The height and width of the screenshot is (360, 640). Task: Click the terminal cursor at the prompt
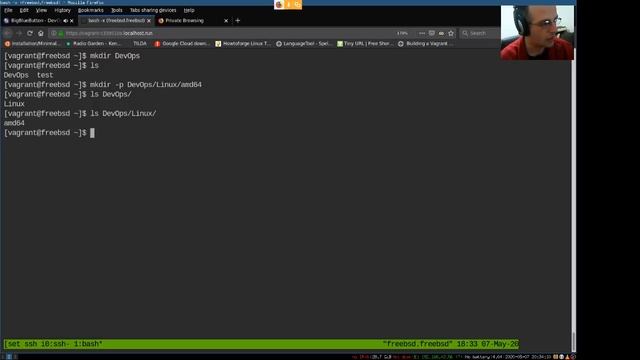click(92, 133)
